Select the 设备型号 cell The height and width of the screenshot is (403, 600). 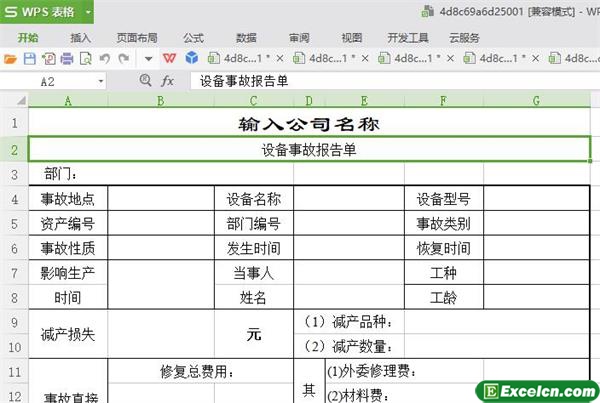[x=443, y=199]
